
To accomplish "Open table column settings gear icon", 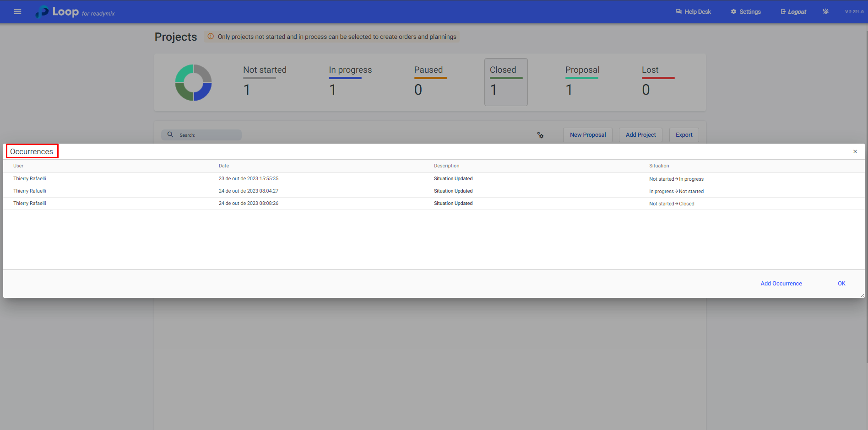I will [540, 135].
